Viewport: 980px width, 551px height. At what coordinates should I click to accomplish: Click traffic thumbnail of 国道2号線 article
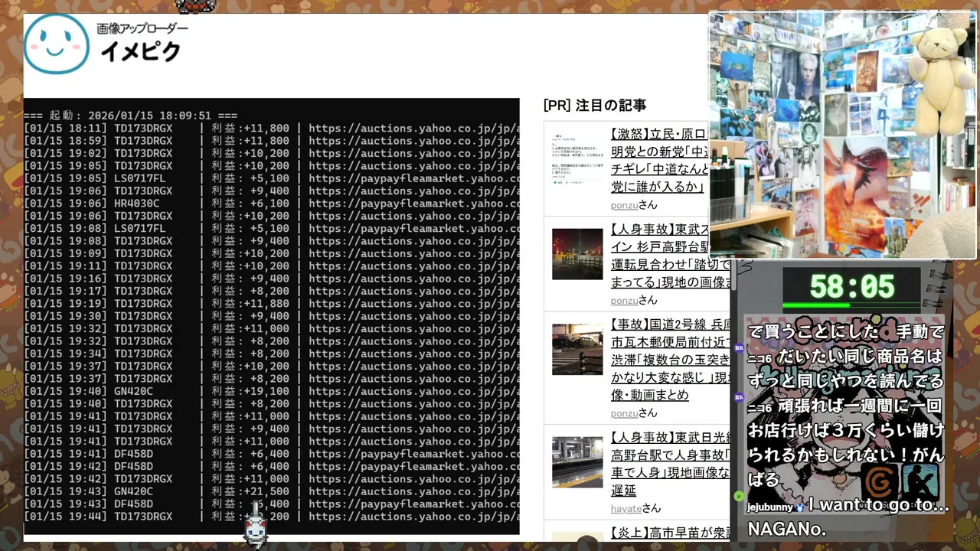point(577,349)
